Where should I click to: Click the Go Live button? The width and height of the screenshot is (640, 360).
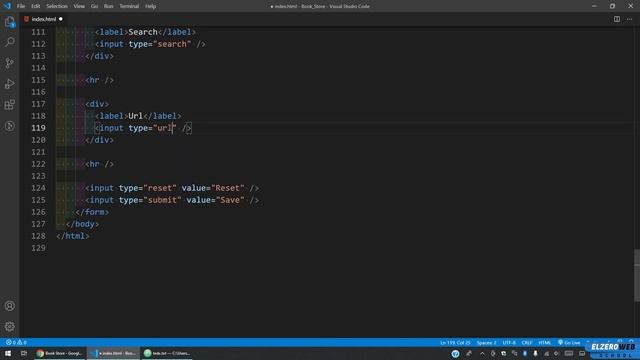[569, 342]
